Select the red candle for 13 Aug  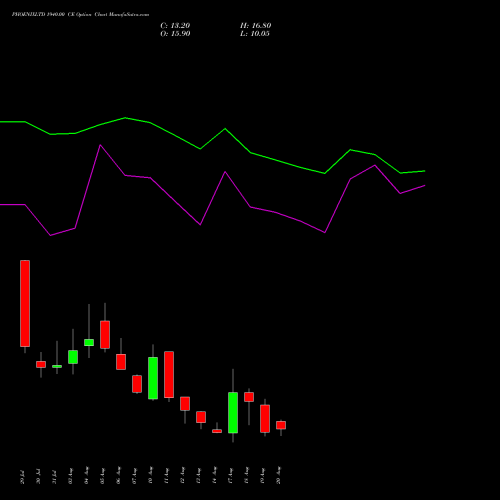[x=201, y=417]
